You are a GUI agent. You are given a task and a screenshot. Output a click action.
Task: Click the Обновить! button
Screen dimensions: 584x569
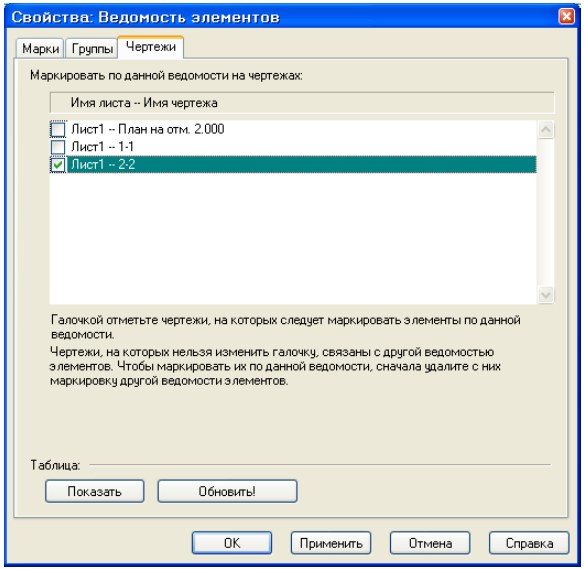(x=227, y=491)
